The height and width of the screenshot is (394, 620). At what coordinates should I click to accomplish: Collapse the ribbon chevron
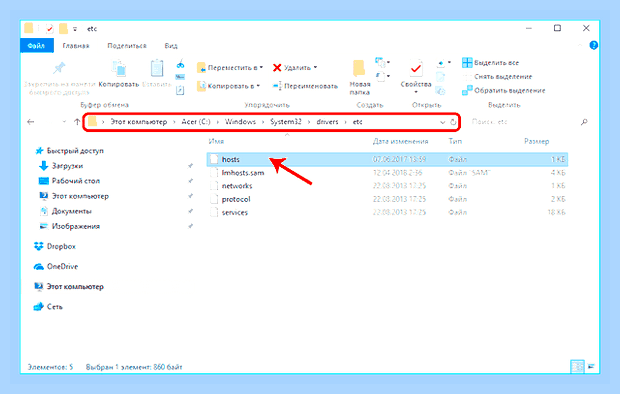pyautogui.click(x=580, y=45)
